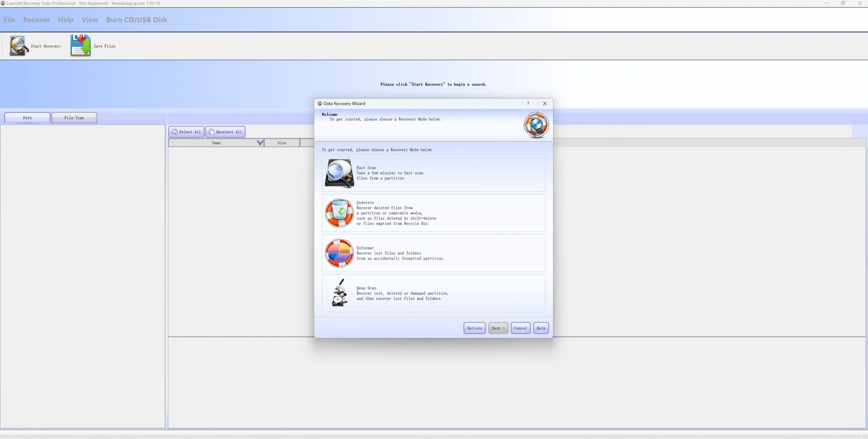
Task: Select the Deep Scan microscope icon
Action: point(339,293)
